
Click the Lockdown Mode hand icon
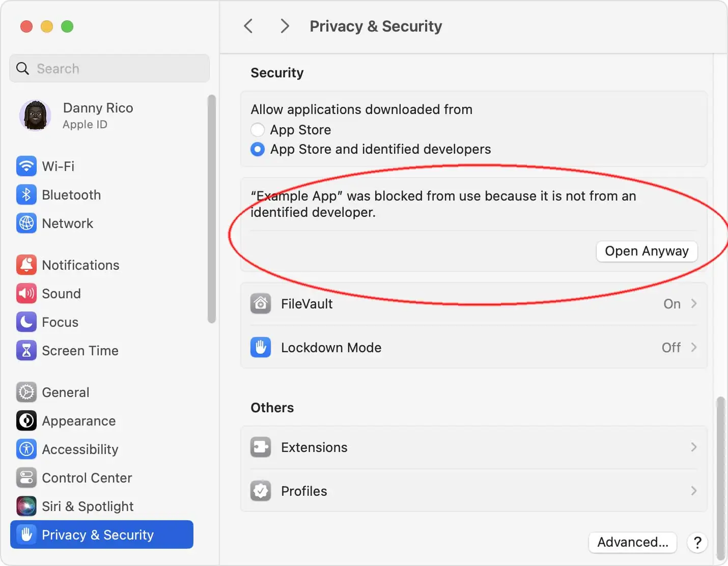(x=261, y=347)
